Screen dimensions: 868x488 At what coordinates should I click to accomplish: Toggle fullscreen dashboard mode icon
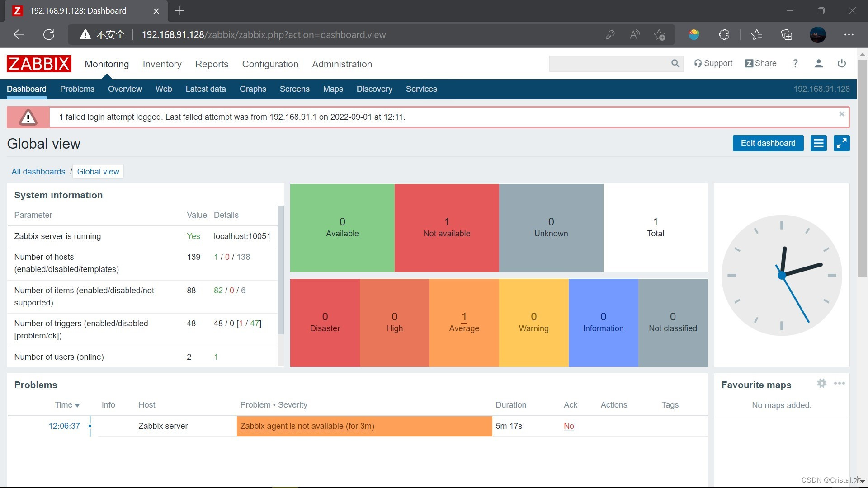tap(841, 143)
